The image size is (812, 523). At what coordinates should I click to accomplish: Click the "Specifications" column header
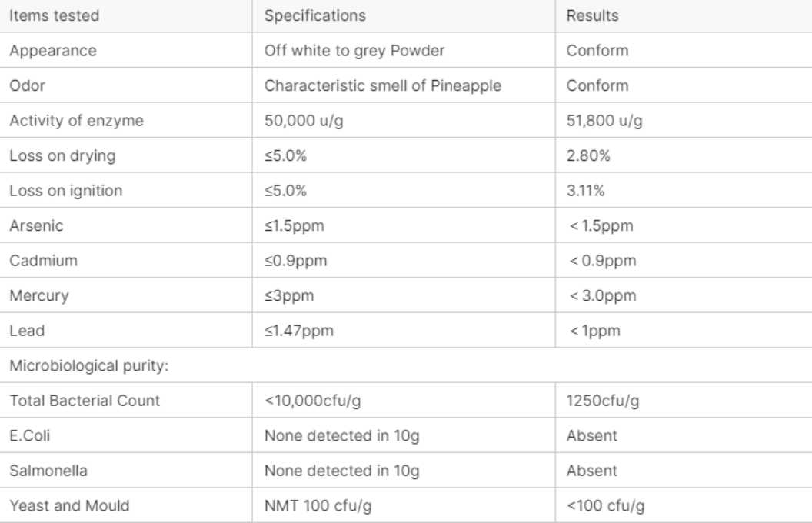pos(314,15)
